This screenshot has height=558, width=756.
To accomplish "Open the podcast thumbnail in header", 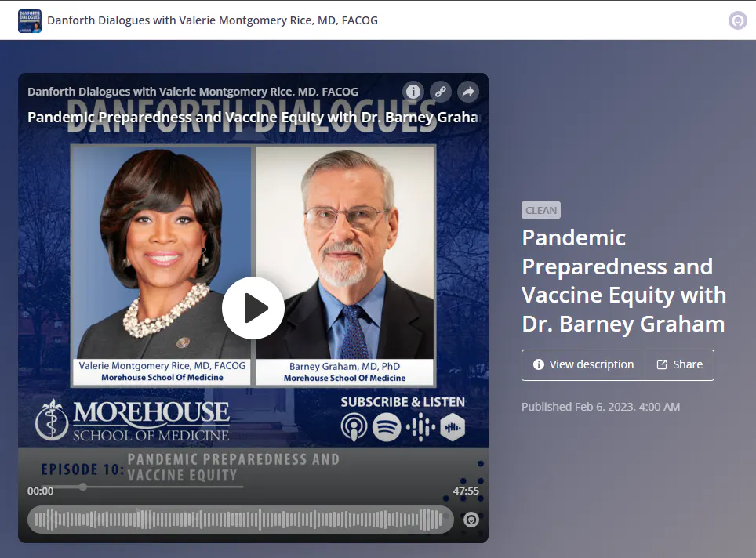I will pos(30,20).
